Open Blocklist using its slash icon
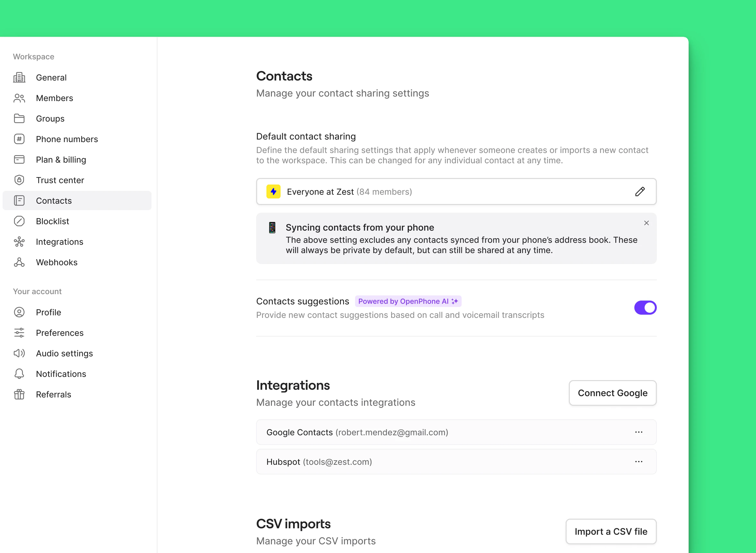This screenshot has height=553, width=756. click(19, 221)
